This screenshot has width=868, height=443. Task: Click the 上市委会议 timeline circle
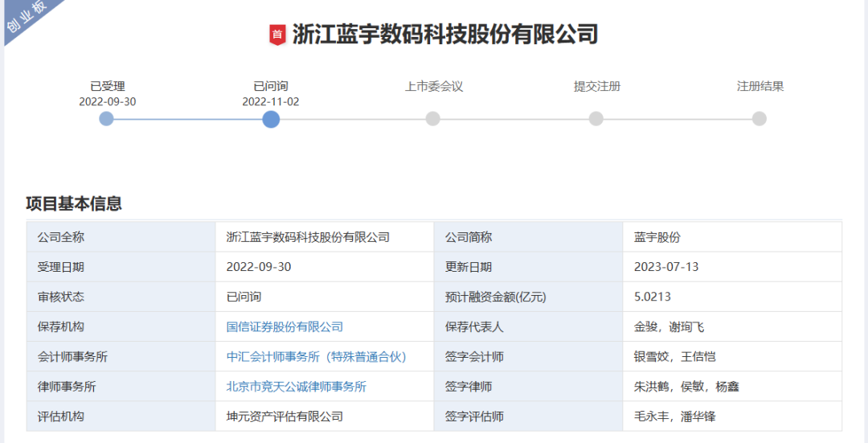point(433,118)
